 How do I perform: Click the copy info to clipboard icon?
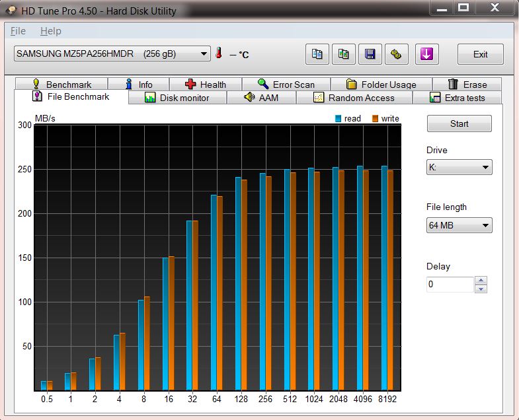317,54
